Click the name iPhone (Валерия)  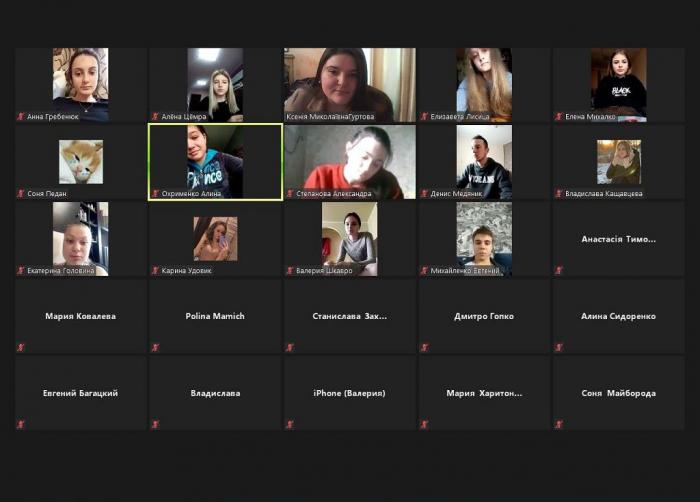(x=350, y=393)
